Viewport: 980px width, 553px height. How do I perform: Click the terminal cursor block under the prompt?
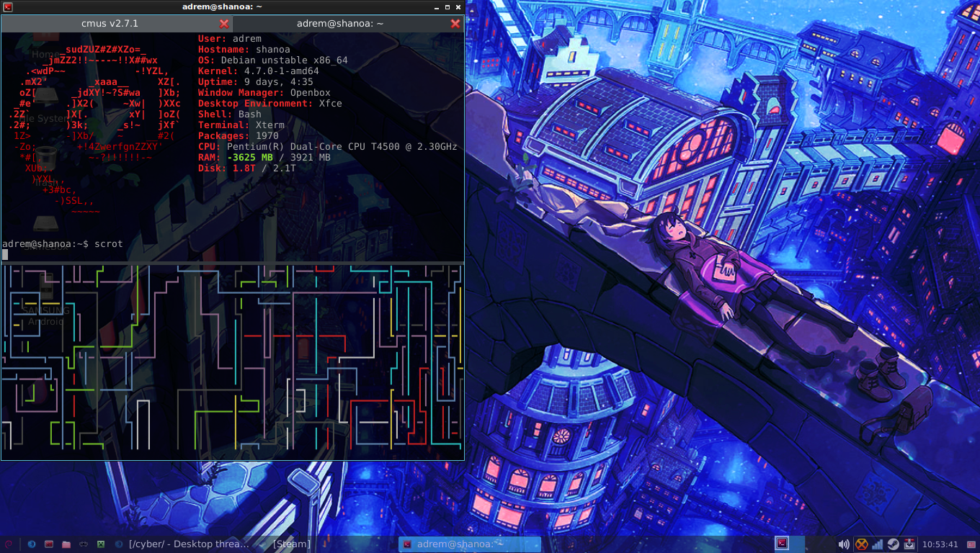(5, 254)
